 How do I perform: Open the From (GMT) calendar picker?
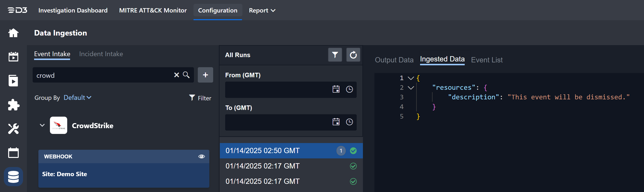pyautogui.click(x=336, y=89)
